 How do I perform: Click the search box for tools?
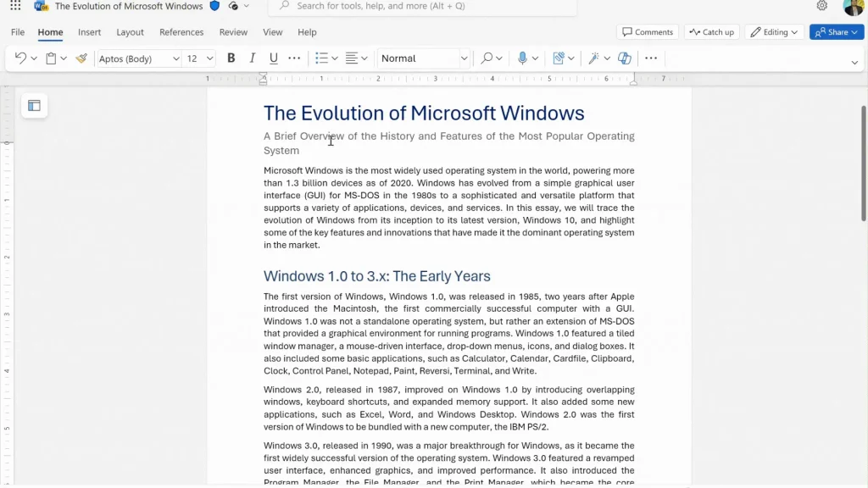coord(422,7)
